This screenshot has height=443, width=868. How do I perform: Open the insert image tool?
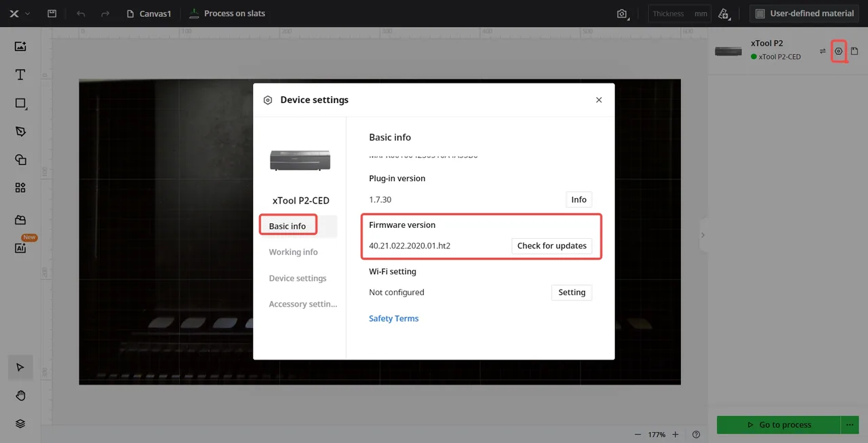20,46
